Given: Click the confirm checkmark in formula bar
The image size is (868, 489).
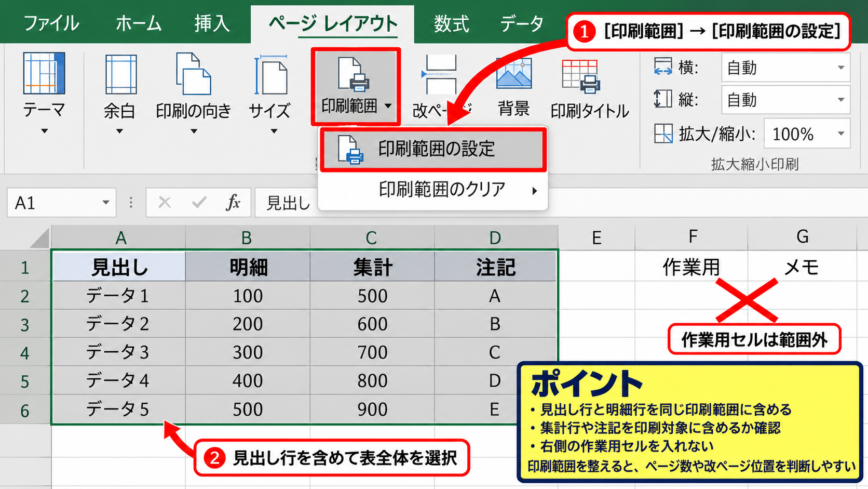Looking at the screenshot, I should point(199,202).
